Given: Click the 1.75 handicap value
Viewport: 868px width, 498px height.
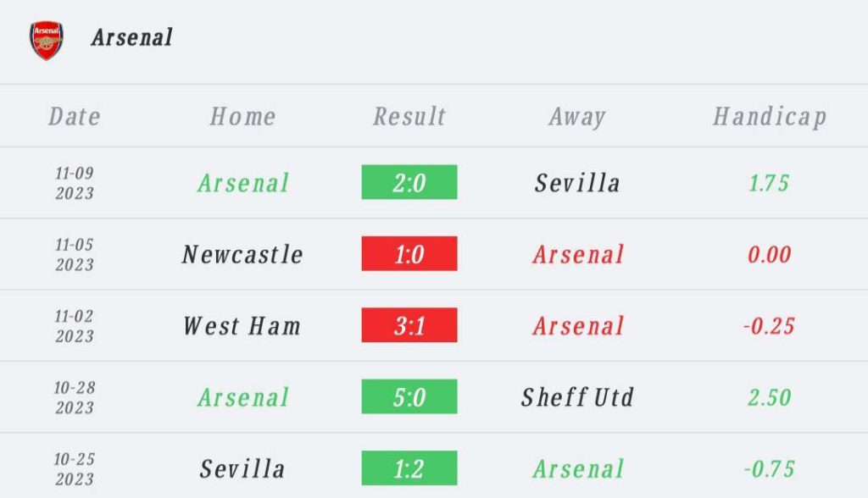Looking at the screenshot, I should coord(769,183).
